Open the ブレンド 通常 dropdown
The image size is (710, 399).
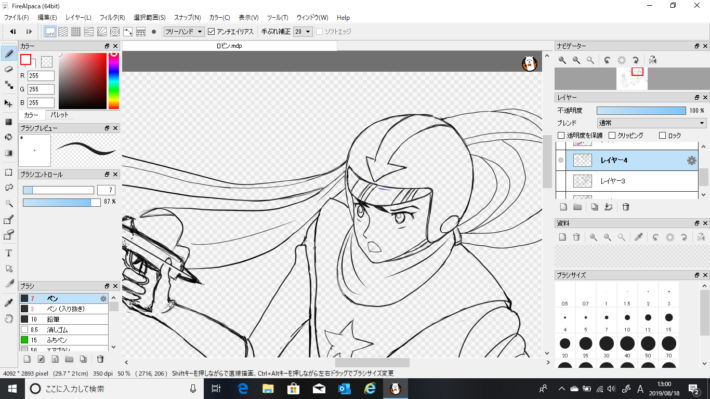tap(651, 123)
